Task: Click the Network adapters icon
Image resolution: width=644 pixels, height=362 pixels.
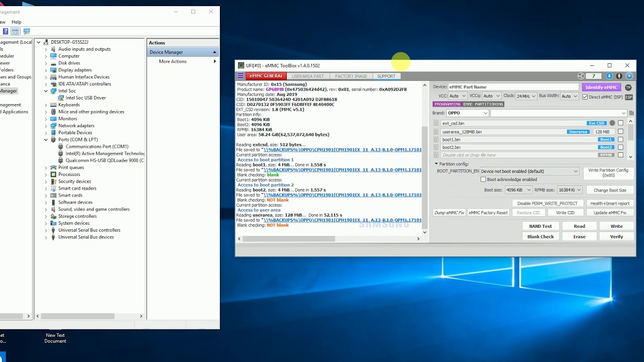Action: point(53,126)
